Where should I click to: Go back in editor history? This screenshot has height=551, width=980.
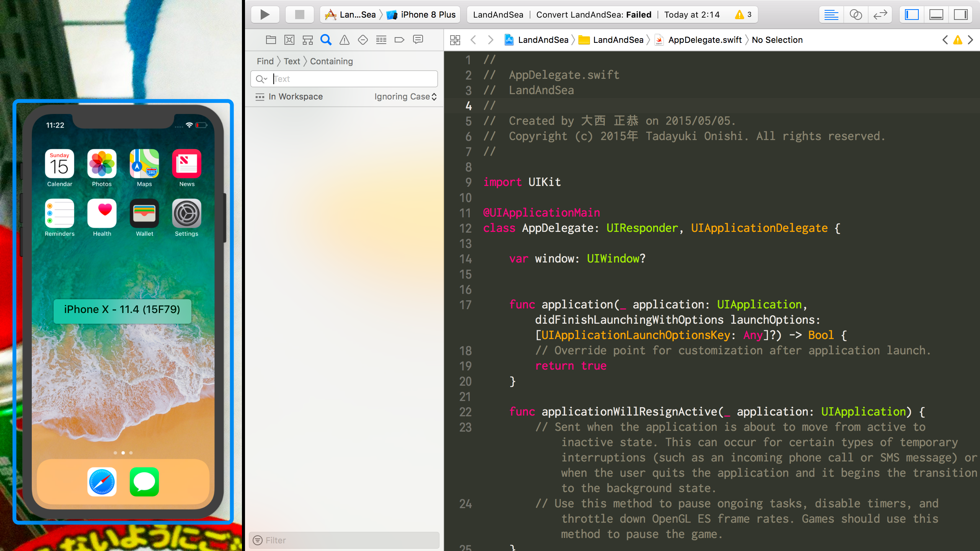pos(474,40)
